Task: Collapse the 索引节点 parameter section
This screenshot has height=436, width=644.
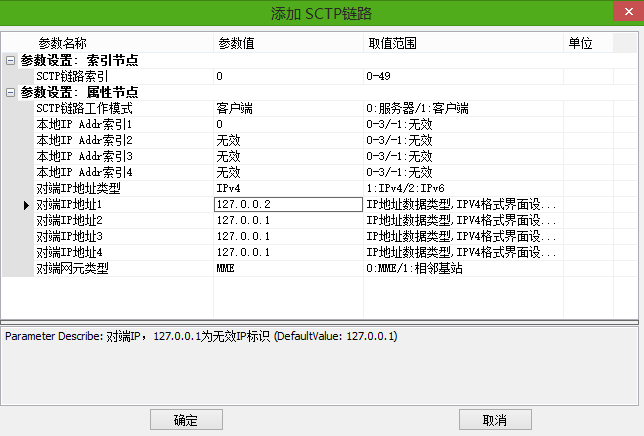Action: click(10, 60)
